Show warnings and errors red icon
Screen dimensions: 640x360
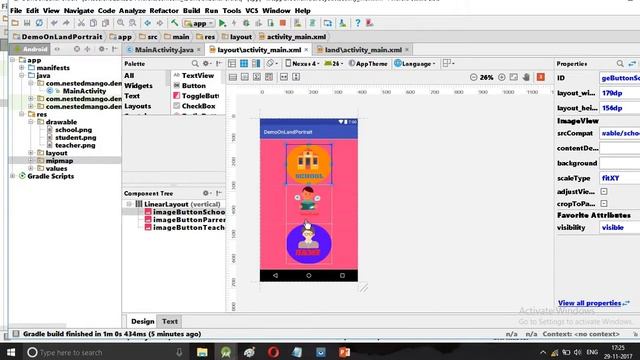pyautogui.click(x=541, y=77)
